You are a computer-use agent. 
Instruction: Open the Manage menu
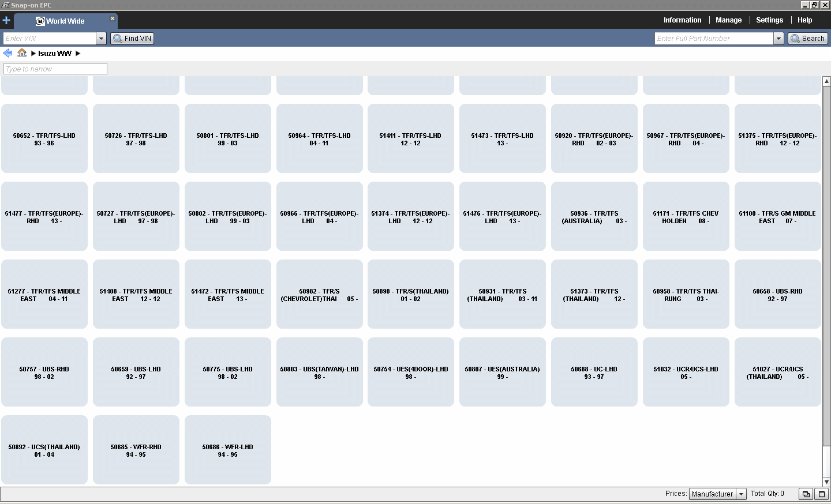(728, 20)
